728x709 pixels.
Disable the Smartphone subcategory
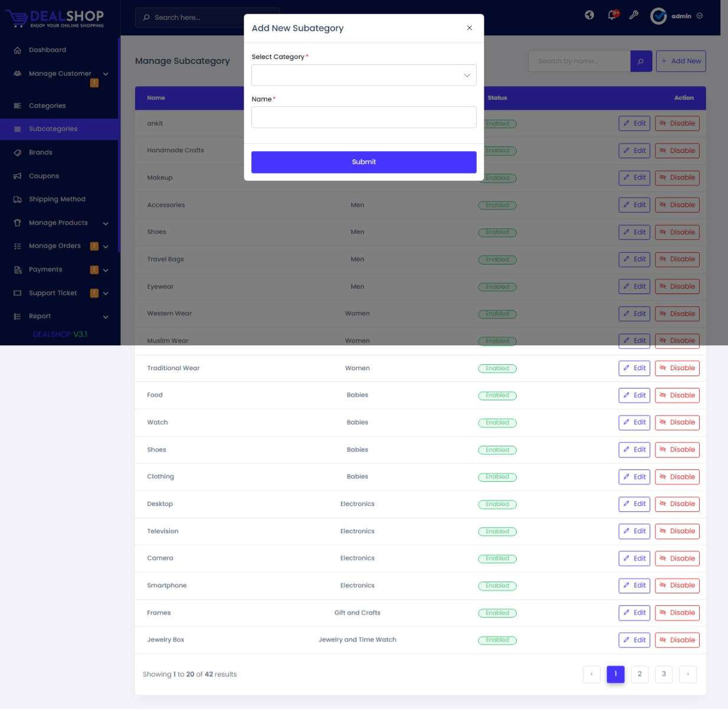pyautogui.click(x=677, y=586)
